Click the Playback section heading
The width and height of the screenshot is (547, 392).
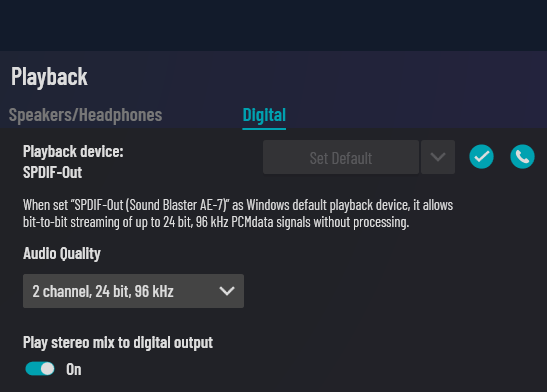pyautogui.click(x=49, y=77)
